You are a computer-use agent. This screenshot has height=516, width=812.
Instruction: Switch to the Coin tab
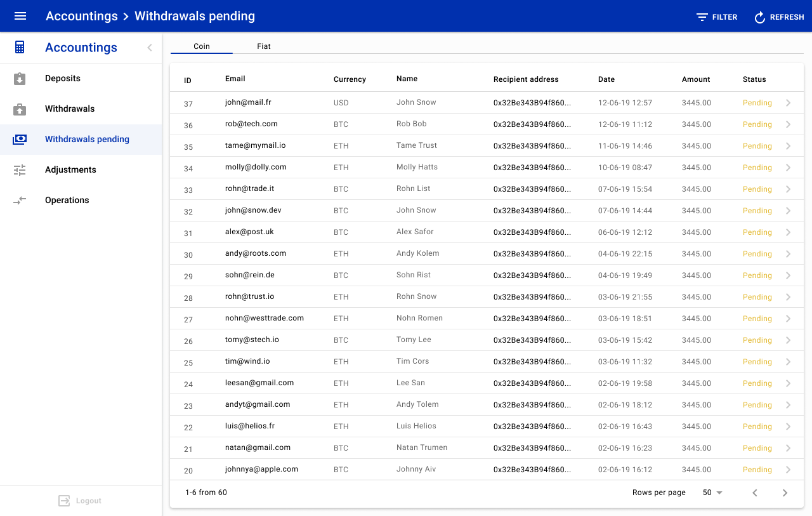click(202, 46)
